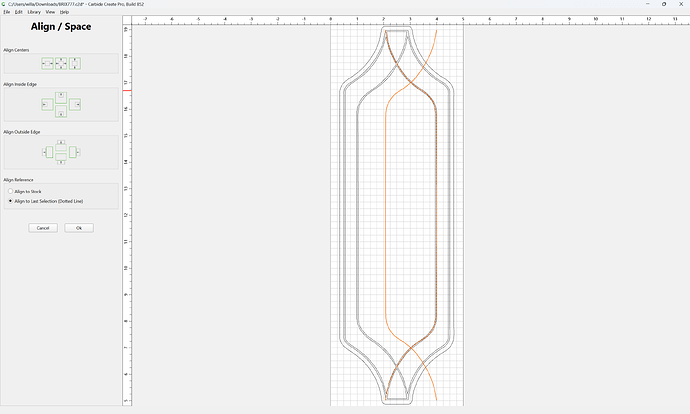The height and width of the screenshot is (414, 690).
Task: Open the View menu
Action: click(x=50, y=12)
